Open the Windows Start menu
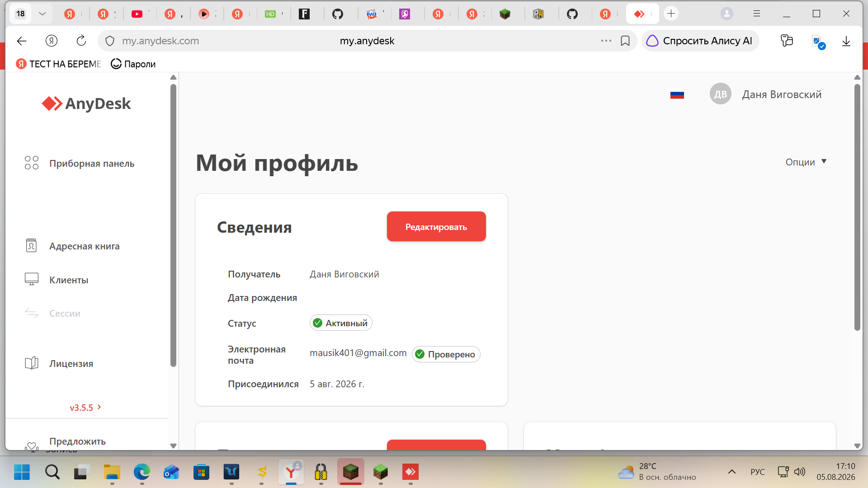Viewport: 868px width, 488px height. tap(22, 472)
